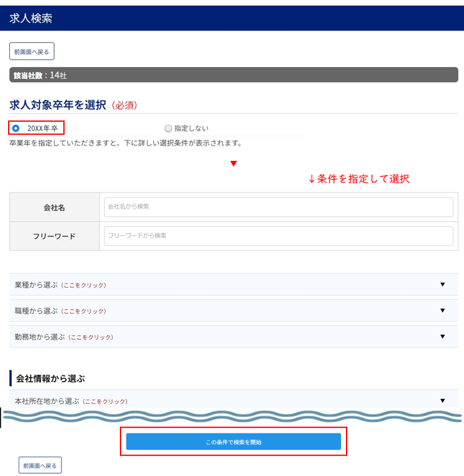Click the arrow icon on 業種から選ぶ row
This screenshot has width=464, height=476.
tap(442, 285)
